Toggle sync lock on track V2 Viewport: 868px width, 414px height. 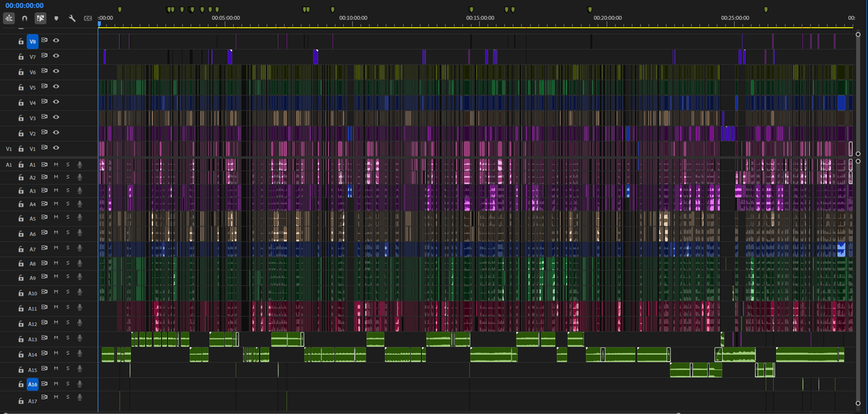point(45,132)
